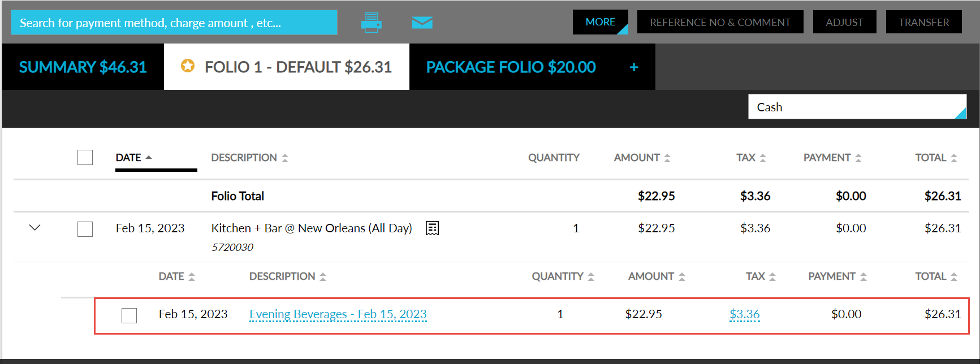The width and height of the screenshot is (980, 364).
Task: Switch to PACKAGE FOLIO $20.00 tab
Action: (x=511, y=67)
